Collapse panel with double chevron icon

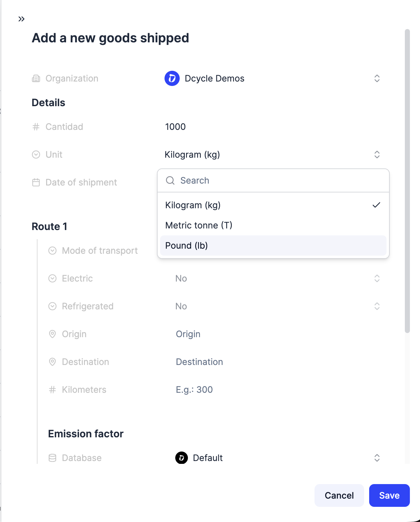(x=21, y=19)
